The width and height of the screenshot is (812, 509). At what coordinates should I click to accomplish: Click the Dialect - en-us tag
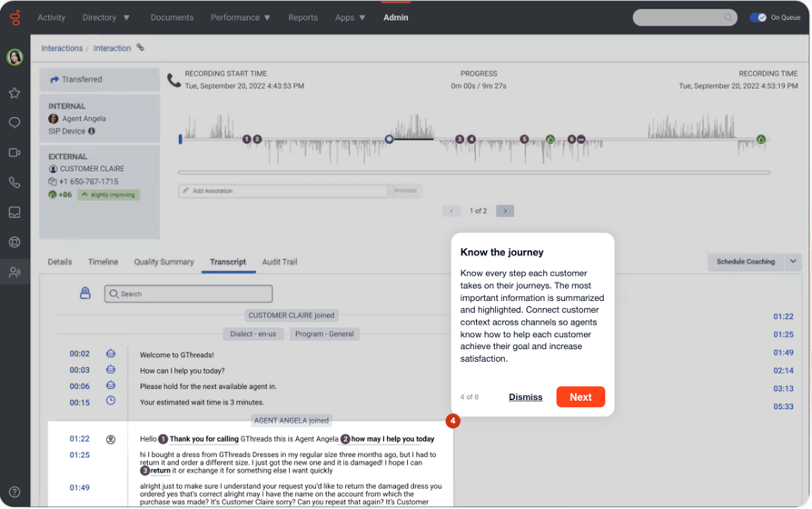[x=253, y=334]
